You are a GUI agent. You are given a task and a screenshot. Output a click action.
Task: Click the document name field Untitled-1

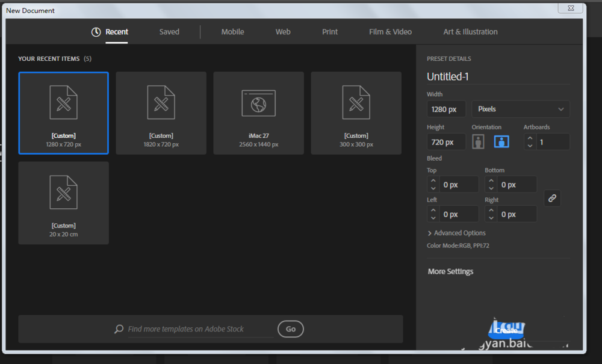tap(498, 76)
